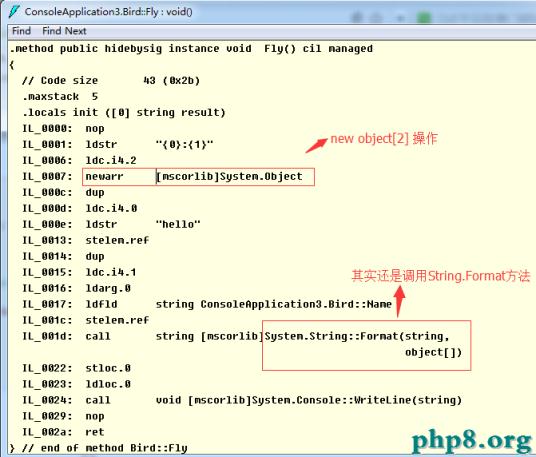
Task: Click the IL_0015 ldc.i4.1 line
Action: tap(79, 272)
